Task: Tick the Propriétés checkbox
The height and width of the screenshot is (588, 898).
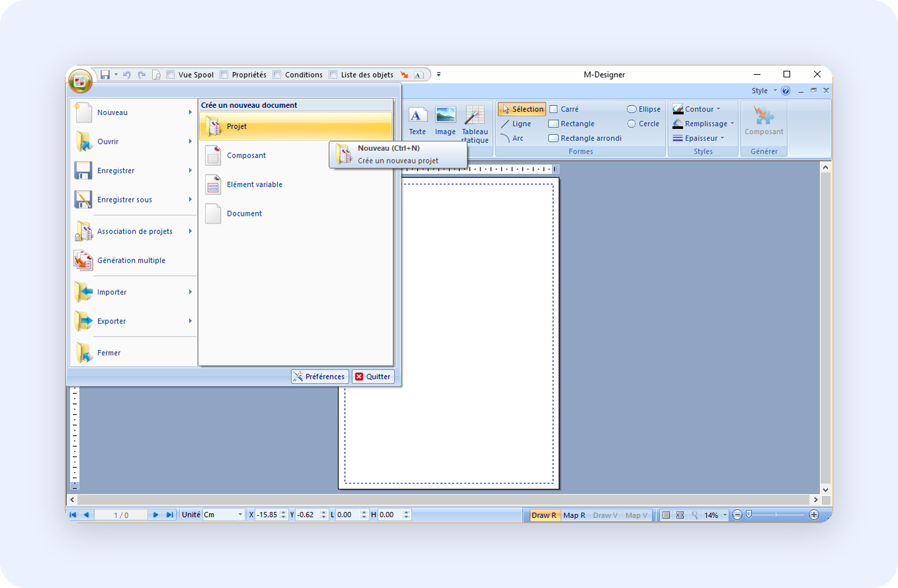Action: click(224, 75)
